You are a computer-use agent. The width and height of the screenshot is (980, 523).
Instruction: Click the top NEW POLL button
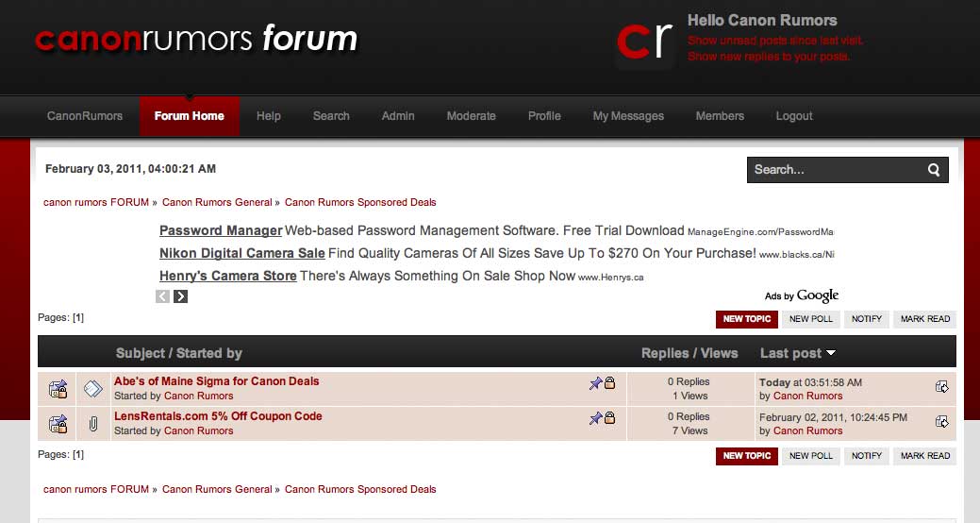[811, 319]
